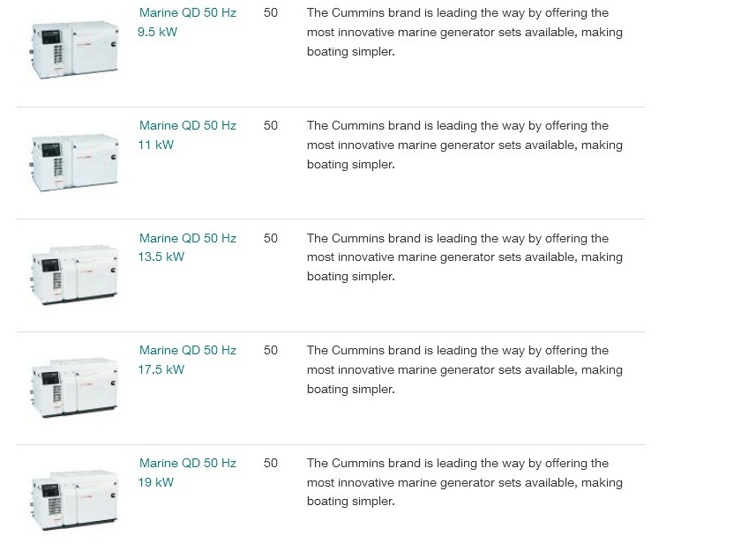This screenshot has height=543, width=756.
Task: Select the Marine QD 50 Hz 17.5 kW link
Action: coord(187,351)
